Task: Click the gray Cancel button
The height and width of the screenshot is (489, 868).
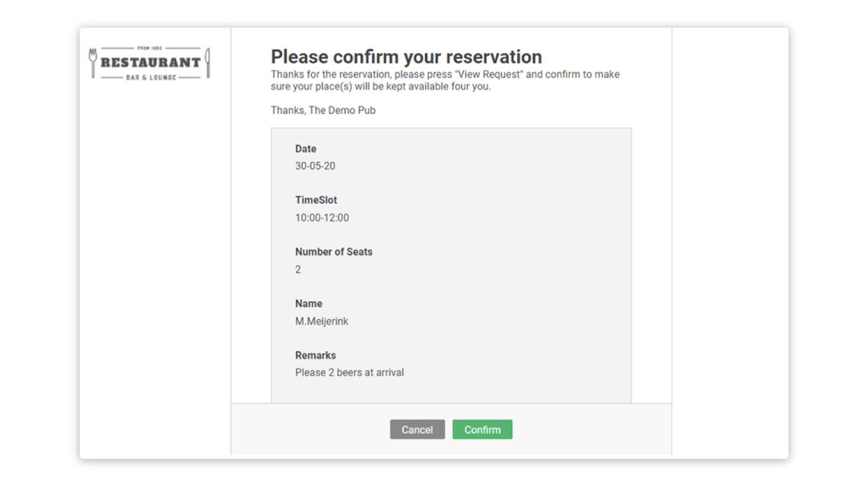Action: tap(417, 429)
